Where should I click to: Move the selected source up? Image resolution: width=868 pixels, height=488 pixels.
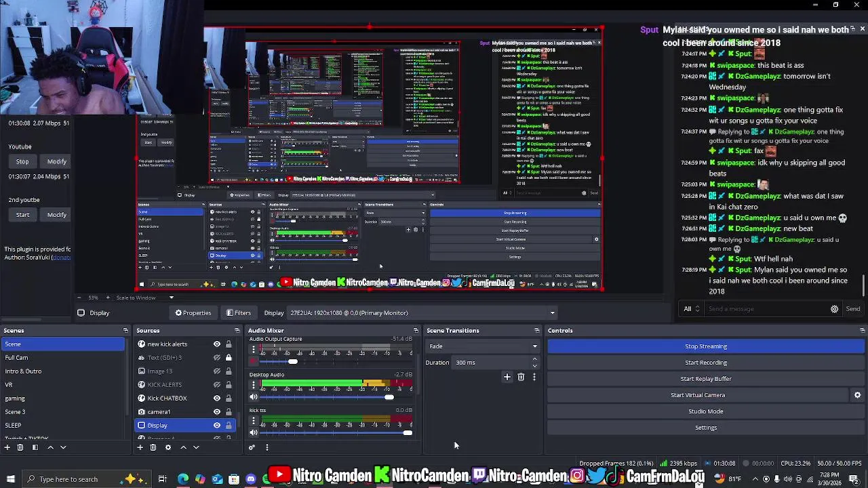pyautogui.click(x=183, y=447)
